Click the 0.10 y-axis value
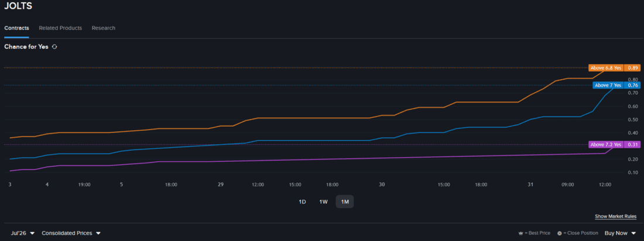644x241 pixels. pyautogui.click(x=632, y=172)
